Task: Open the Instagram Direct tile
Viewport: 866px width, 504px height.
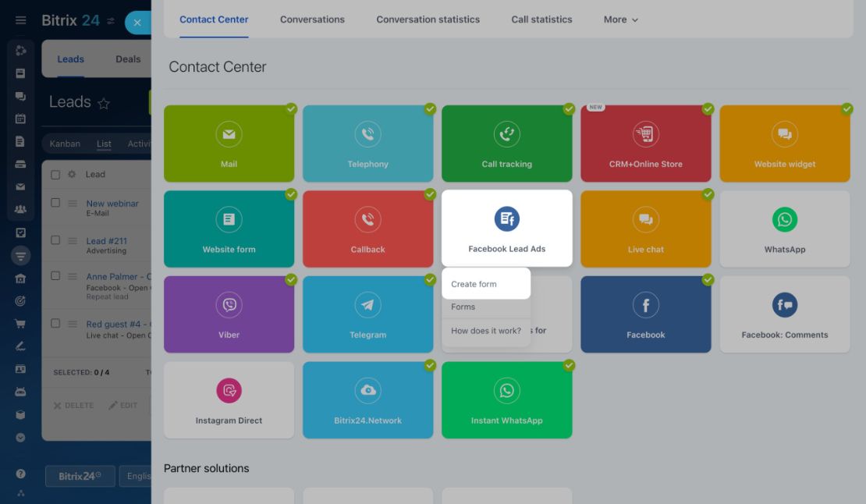Action: [x=229, y=400]
